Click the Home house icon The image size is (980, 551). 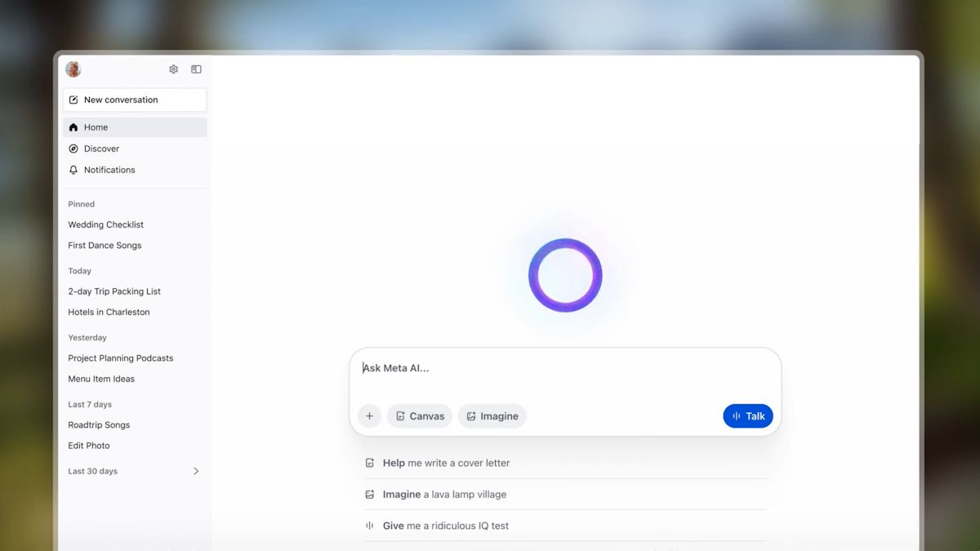pyautogui.click(x=73, y=127)
